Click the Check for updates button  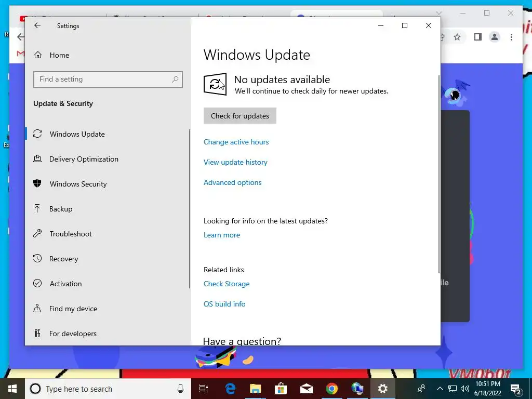point(240,116)
